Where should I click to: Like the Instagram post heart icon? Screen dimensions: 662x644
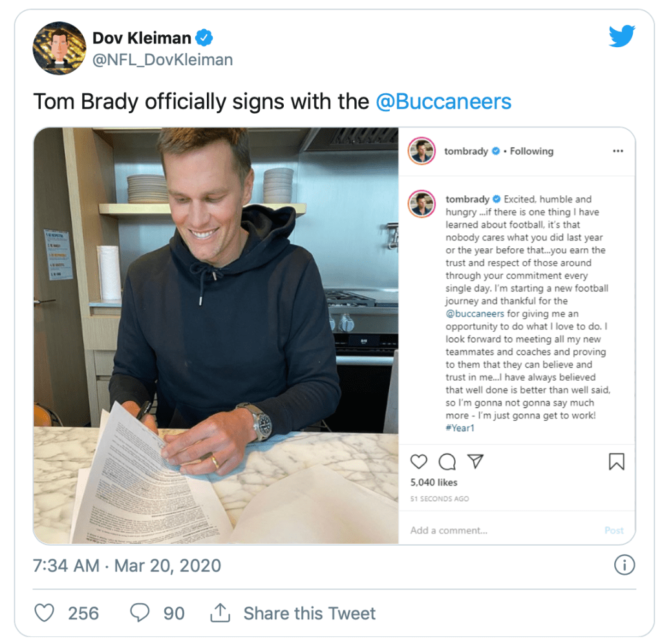pos(419,461)
